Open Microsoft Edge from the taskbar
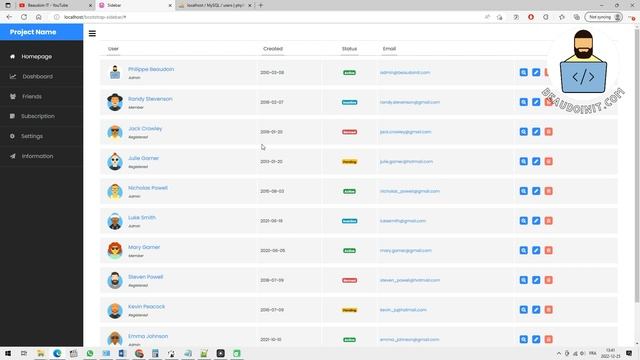 click(x=57, y=353)
